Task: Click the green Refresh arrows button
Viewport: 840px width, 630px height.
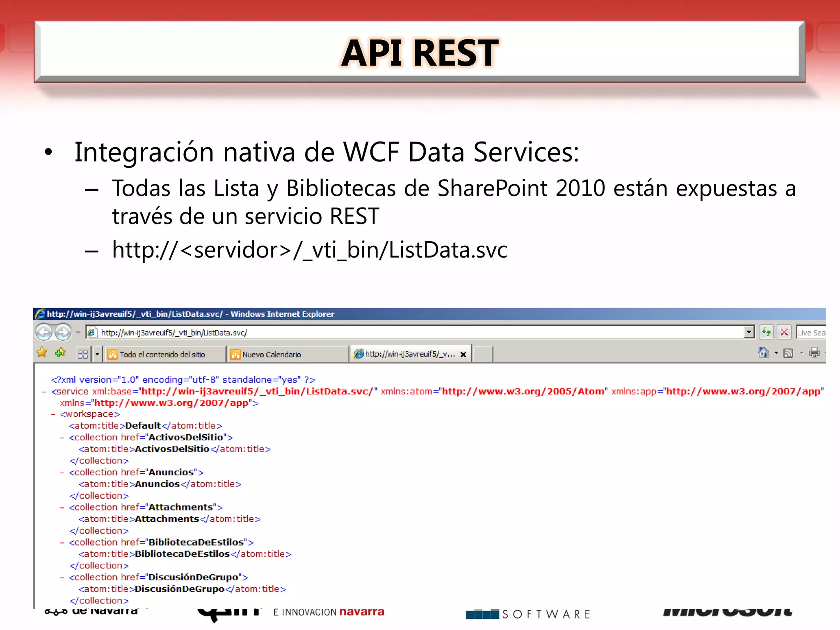Action: point(766,332)
